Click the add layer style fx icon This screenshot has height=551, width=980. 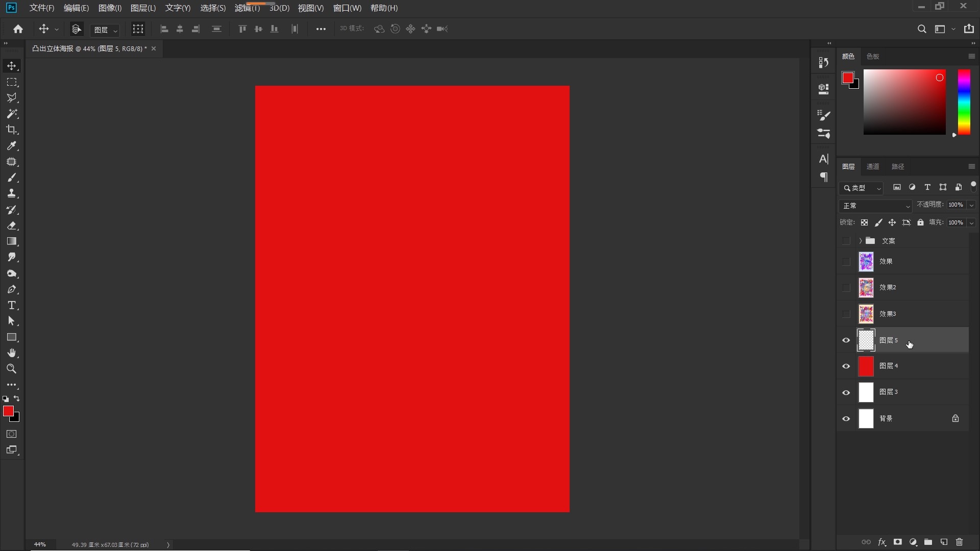(881, 542)
